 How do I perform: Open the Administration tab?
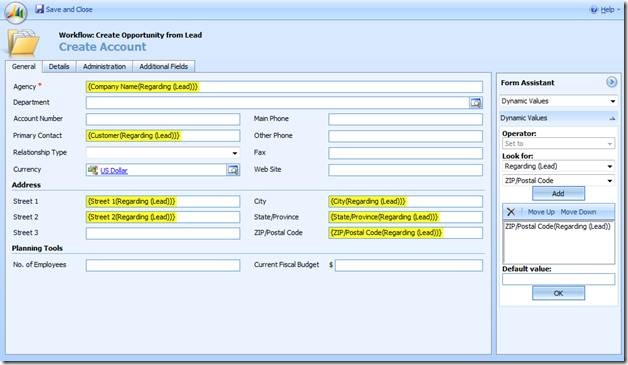104,67
